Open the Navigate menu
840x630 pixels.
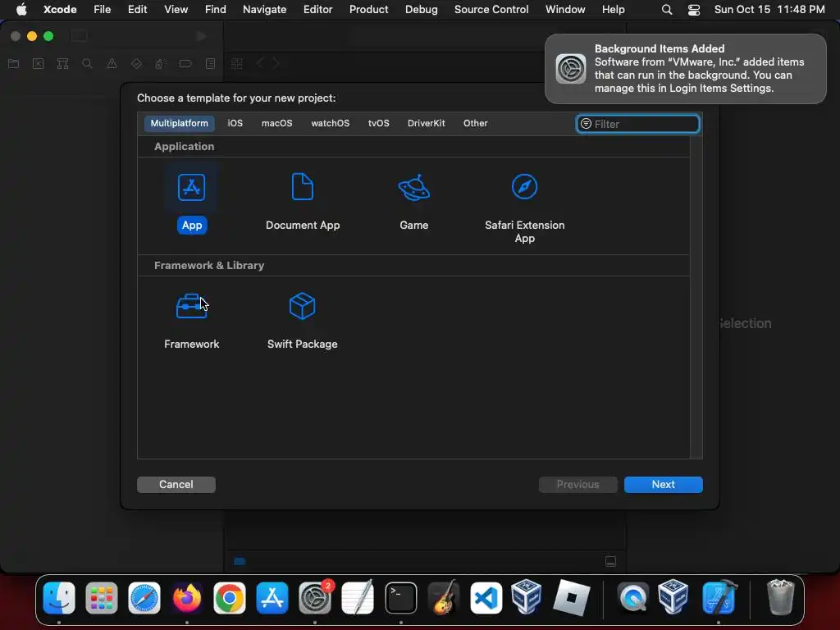[265, 9]
